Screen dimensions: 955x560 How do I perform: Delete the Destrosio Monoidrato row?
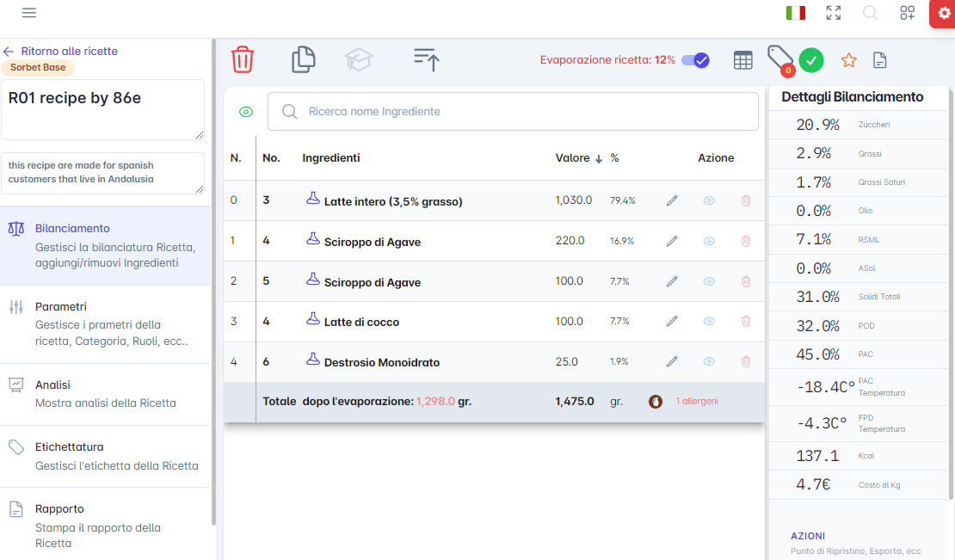(746, 362)
